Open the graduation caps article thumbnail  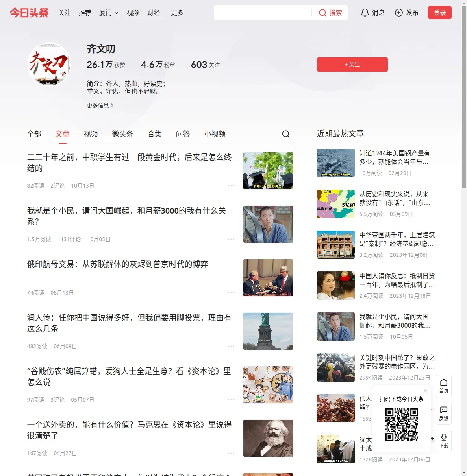[268, 171]
